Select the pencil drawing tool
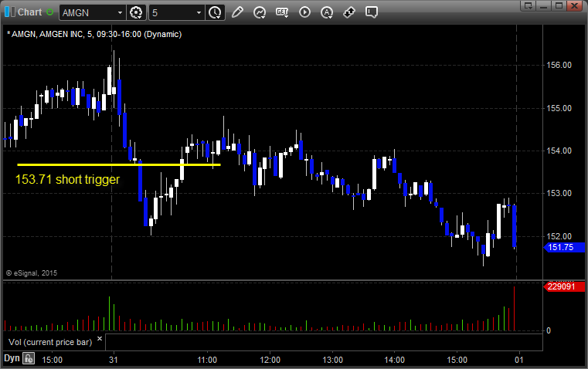 (237, 12)
